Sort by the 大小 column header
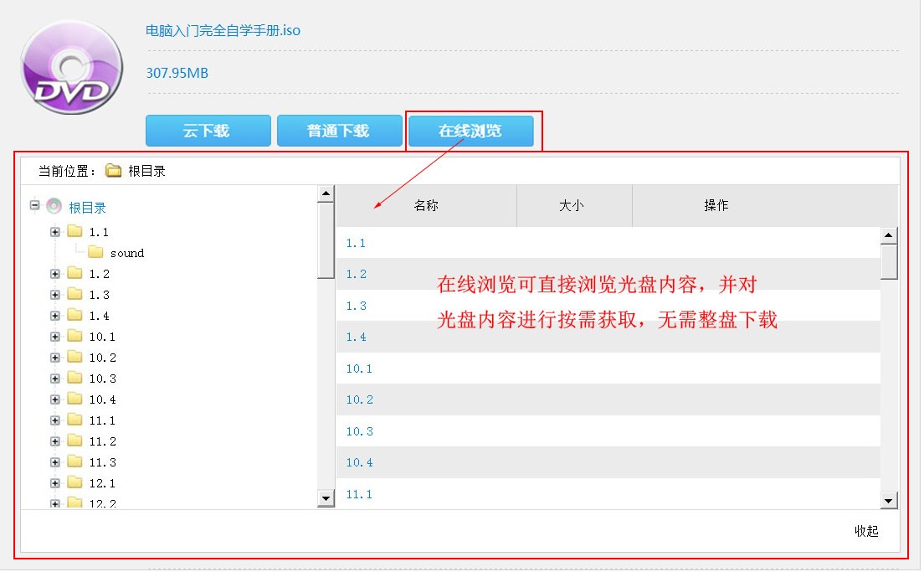Viewport: 924px width, 572px height. (x=572, y=205)
